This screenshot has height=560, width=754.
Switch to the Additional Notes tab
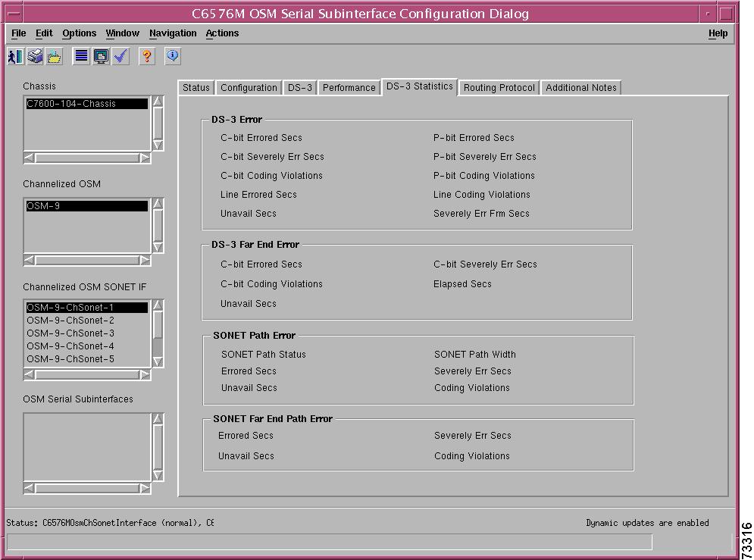point(581,87)
